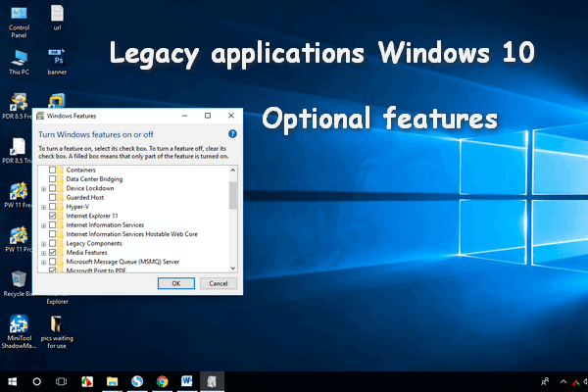588x392 pixels.
Task: Click the Windows Features taskbar button
Action: click(212, 381)
